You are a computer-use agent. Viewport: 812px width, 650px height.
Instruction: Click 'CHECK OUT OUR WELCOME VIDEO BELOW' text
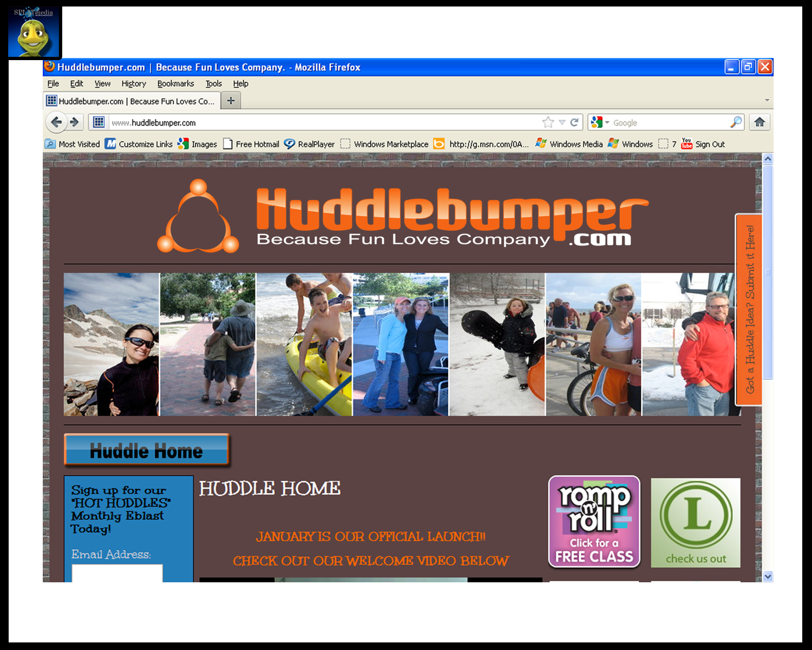pyautogui.click(x=371, y=561)
